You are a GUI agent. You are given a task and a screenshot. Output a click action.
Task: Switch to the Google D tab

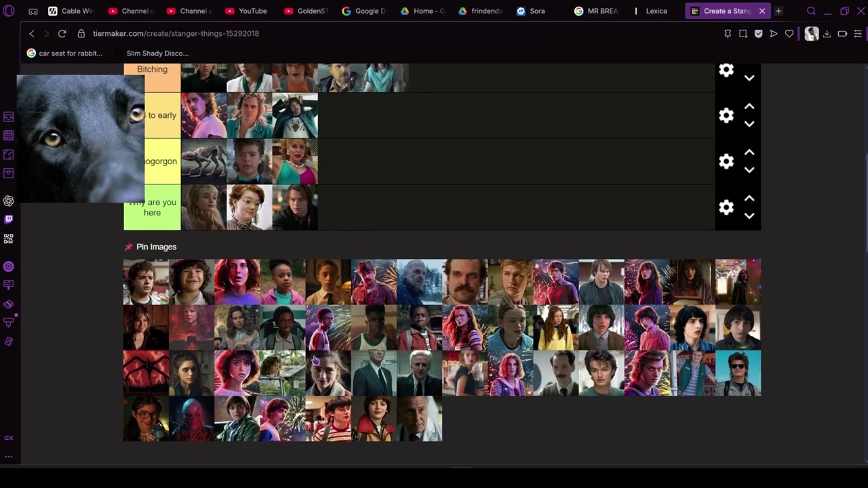pyautogui.click(x=364, y=11)
